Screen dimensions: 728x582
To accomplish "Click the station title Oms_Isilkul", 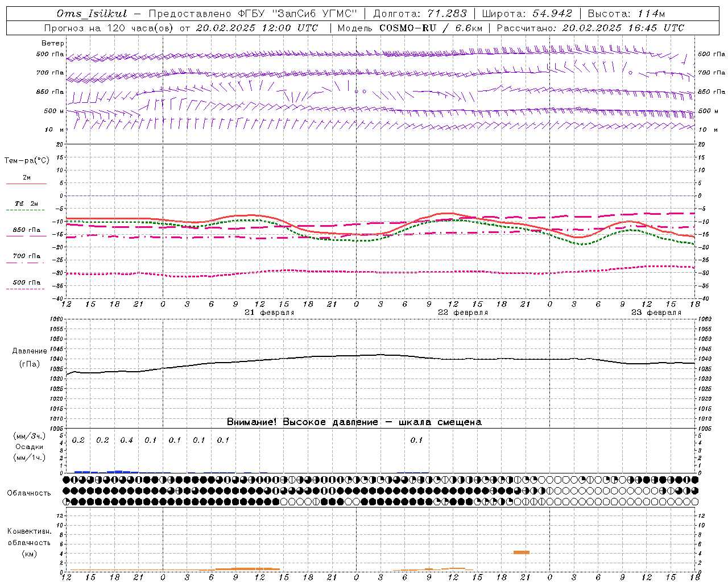I will pyautogui.click(x=92, y=14).
